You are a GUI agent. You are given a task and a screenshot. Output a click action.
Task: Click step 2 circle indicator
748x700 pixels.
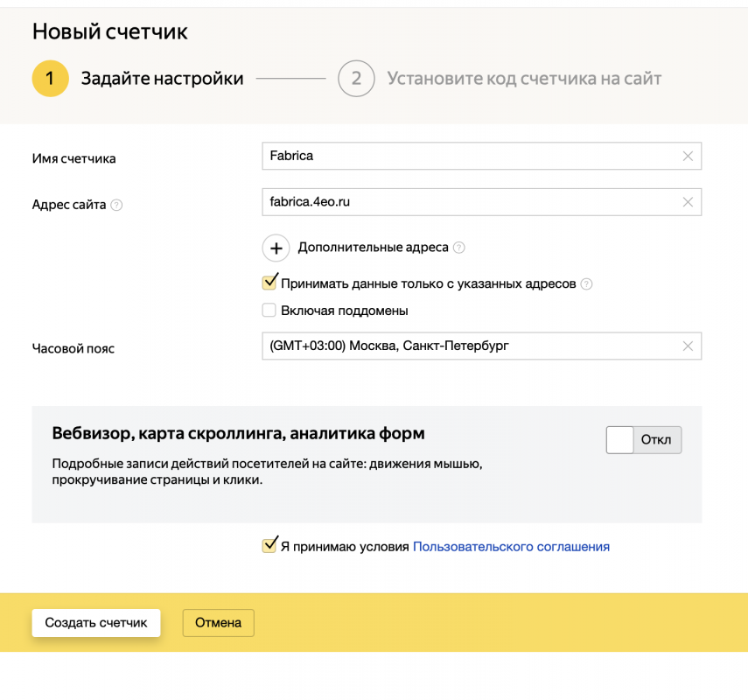(x=356, y=79)
